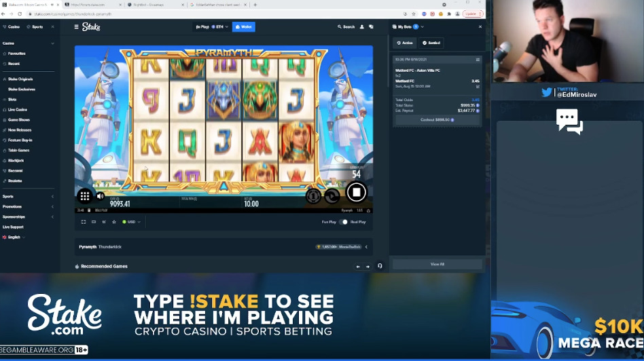Open the Twitter icon on stream overlay
The width and height of the screenshot is (644, 361).
(x=547, y=92)
